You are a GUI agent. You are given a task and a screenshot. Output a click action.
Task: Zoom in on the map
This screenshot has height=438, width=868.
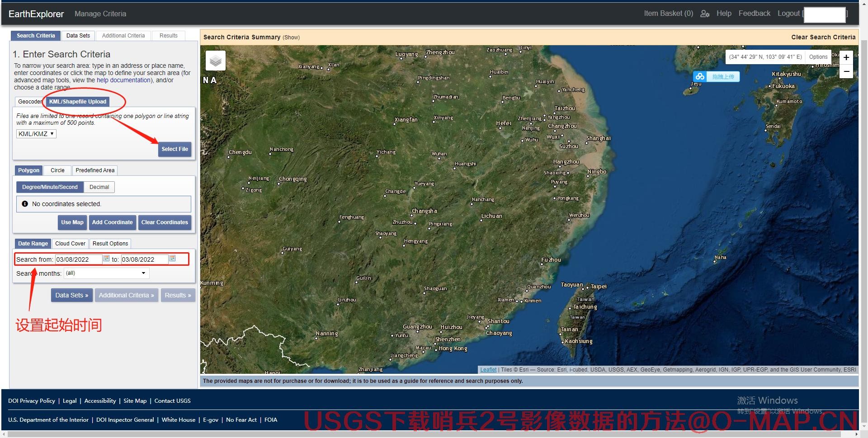(x=846, y=57)
